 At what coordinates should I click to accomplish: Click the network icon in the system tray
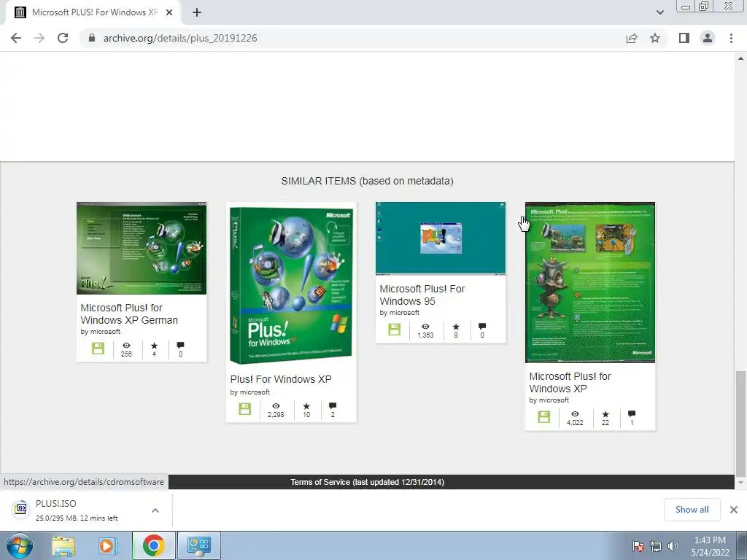(x=656, y=546)
